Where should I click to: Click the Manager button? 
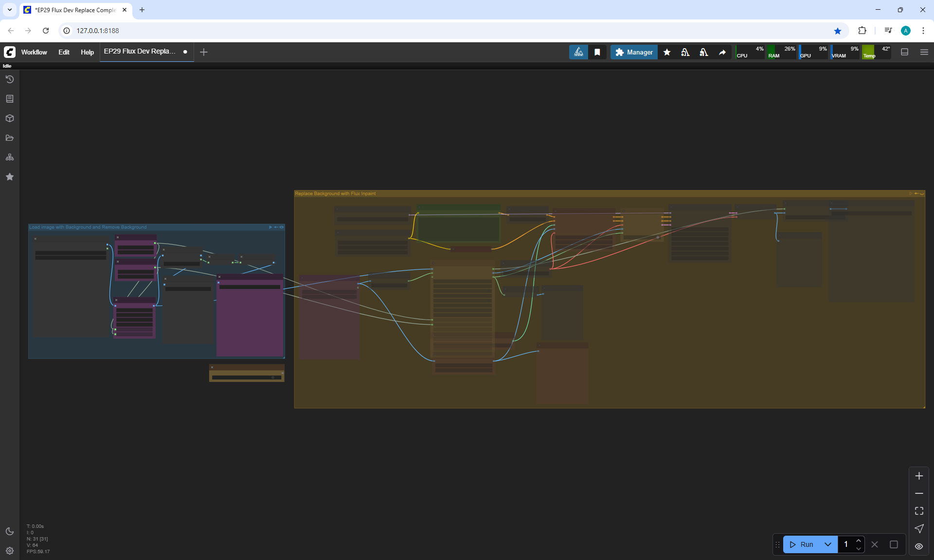634,52
